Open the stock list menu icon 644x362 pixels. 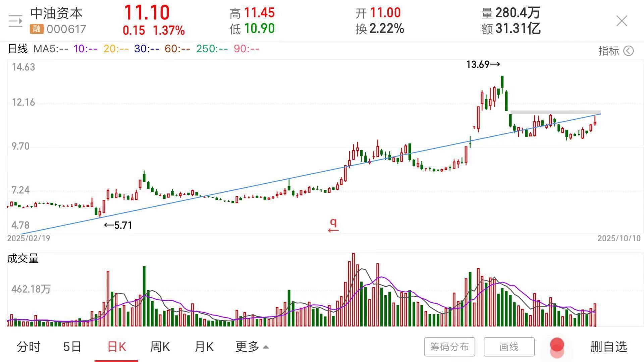point(15,21)
